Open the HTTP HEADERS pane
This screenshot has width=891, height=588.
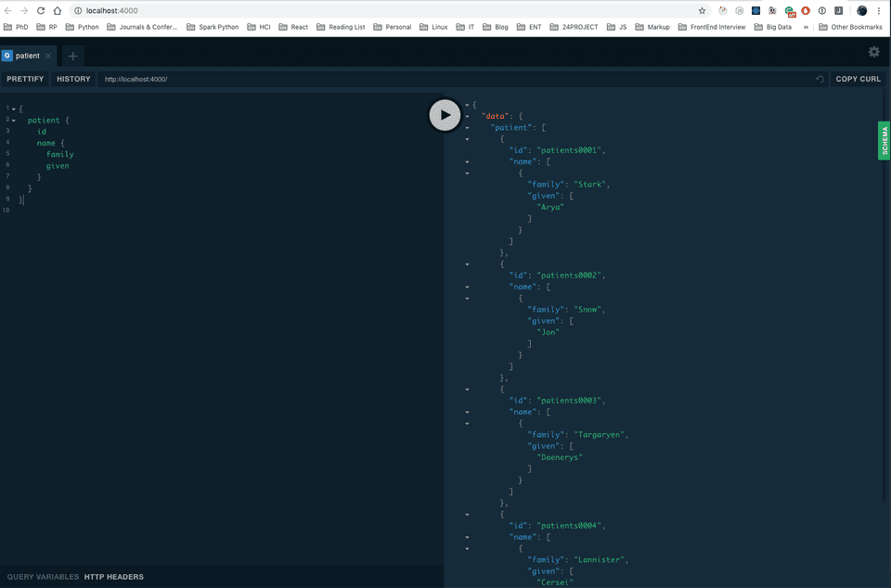[x=113, y=577]
